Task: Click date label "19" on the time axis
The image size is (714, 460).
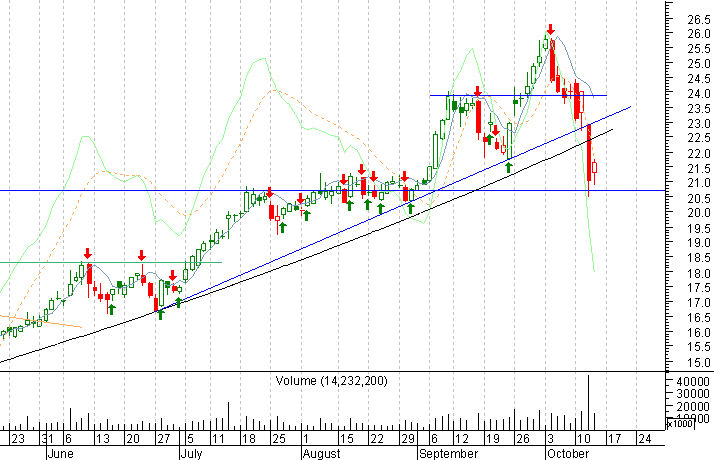Action: [x=493, y=439]
